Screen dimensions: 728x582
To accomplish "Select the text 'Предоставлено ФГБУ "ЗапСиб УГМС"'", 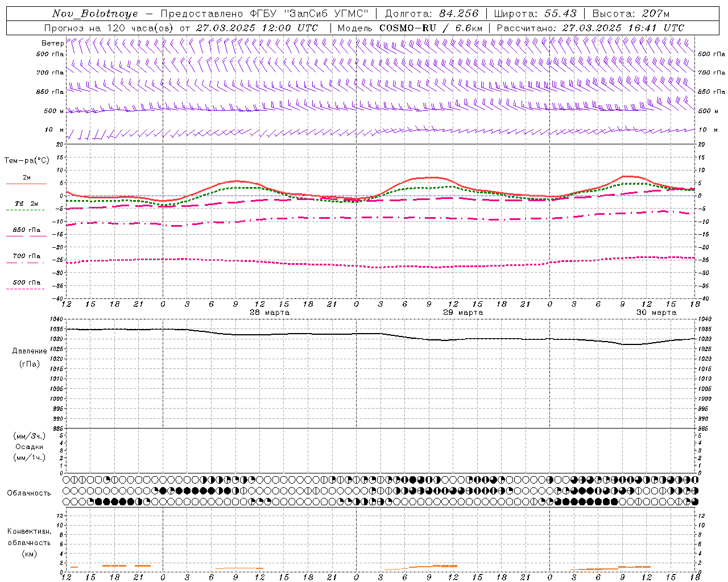I will point(265,14).
